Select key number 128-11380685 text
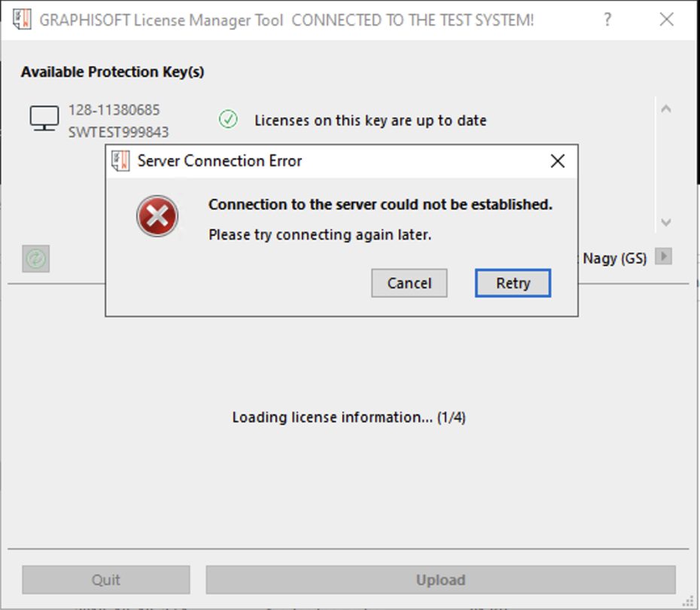This screenshot has height=610, width=700. [114, 110]
